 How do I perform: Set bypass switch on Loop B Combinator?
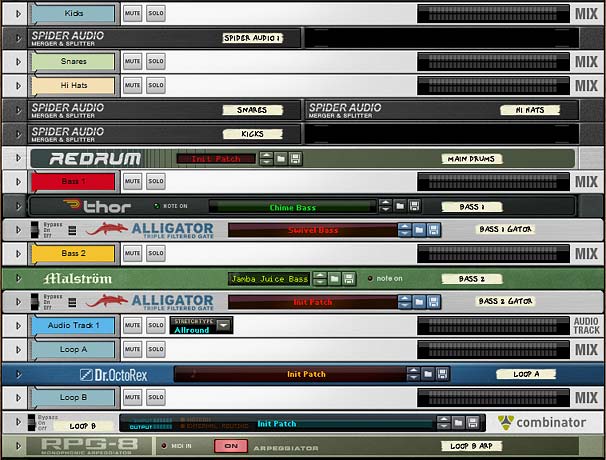[x=31, y=423]
